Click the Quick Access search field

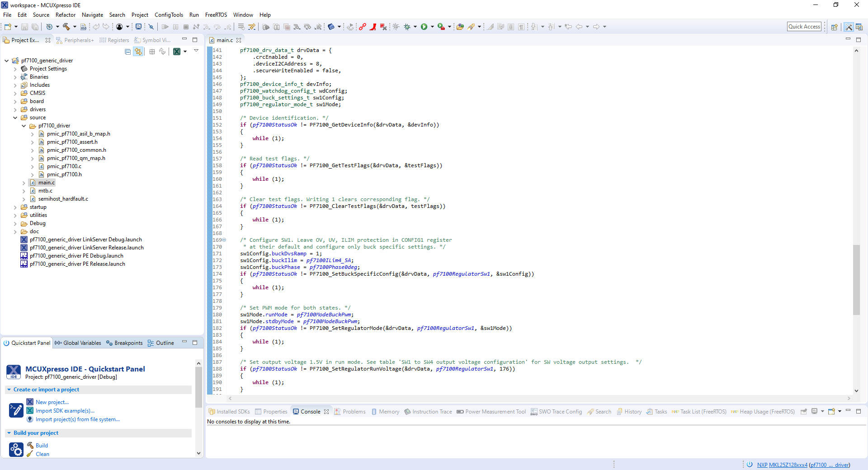pos(804,27)
